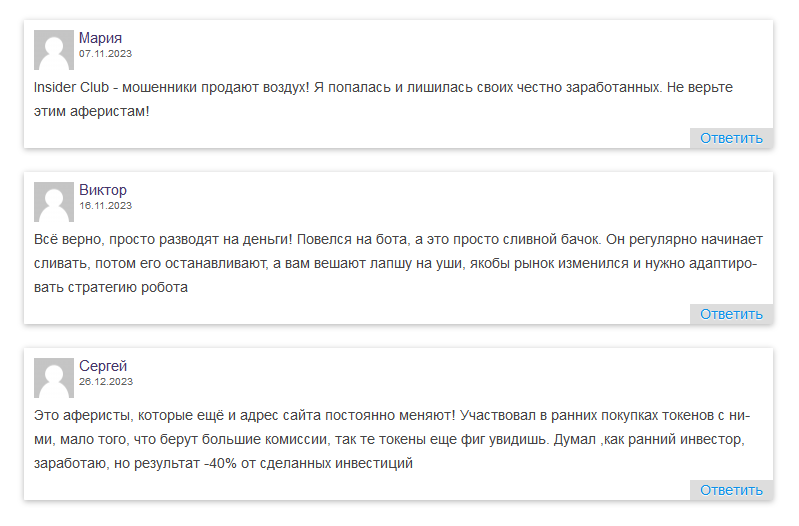Click Виктор's gray avatar icon
Image resolution: width=799 pixels, height=526 pixels.
(54, 202)
